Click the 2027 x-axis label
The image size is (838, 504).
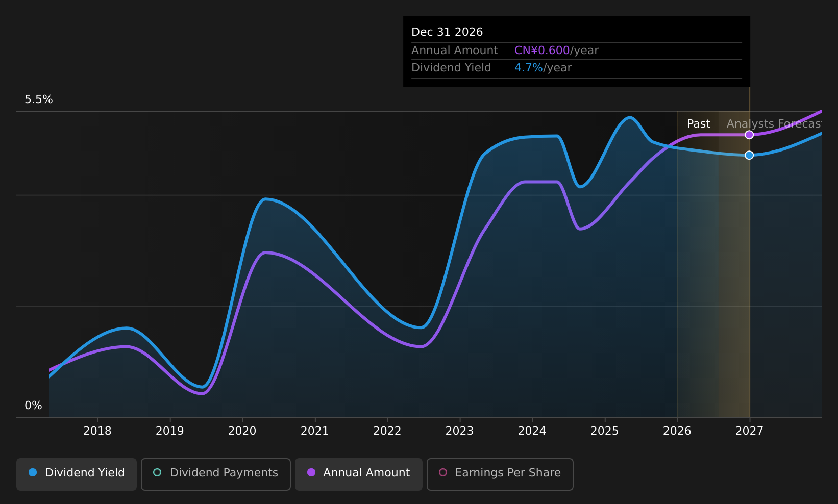750,431
